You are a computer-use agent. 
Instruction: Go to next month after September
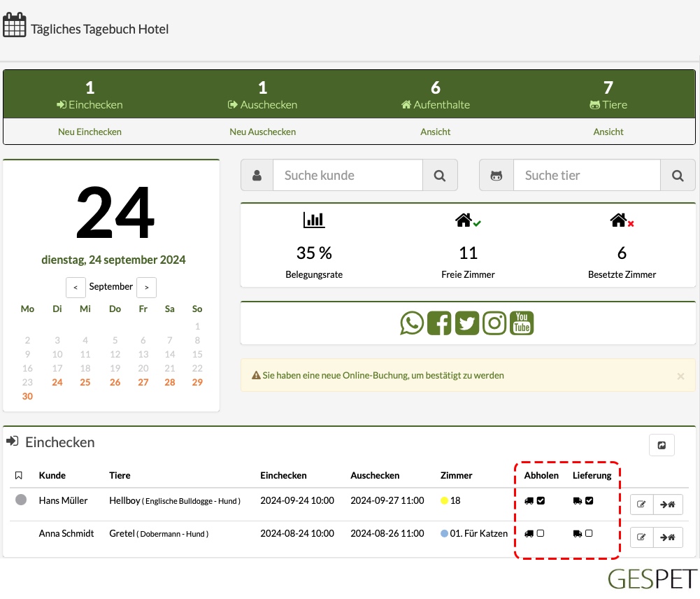point(146,287)
